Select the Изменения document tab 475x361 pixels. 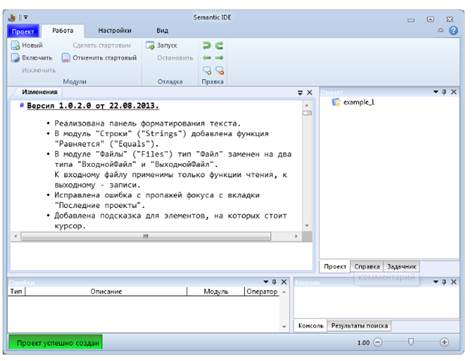[40, 92]
